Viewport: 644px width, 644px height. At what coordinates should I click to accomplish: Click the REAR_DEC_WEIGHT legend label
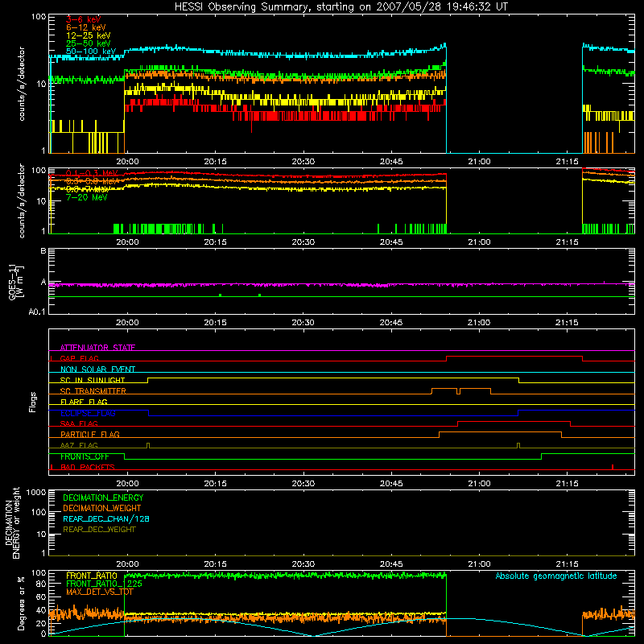[99, 530]
